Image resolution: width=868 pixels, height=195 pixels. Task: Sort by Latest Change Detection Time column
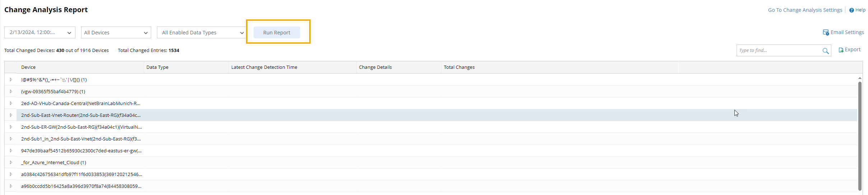[264, 67]
